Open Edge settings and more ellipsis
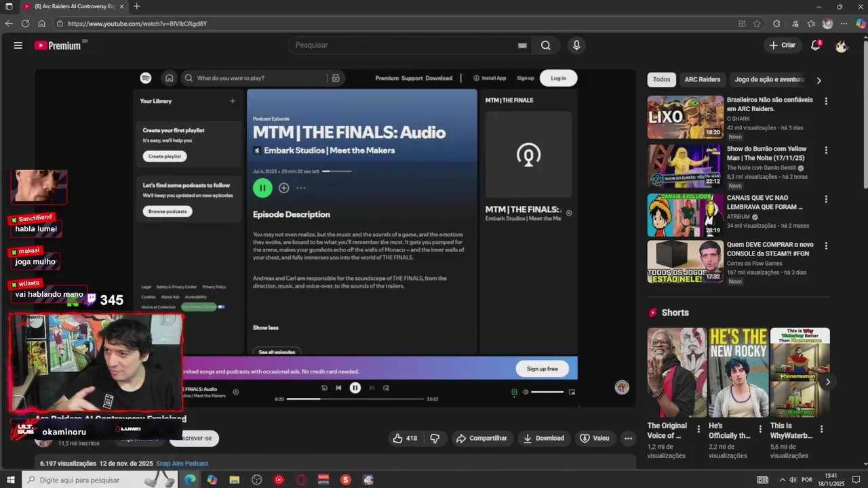This screenshot has height=488, width=868. coord(844,23)
